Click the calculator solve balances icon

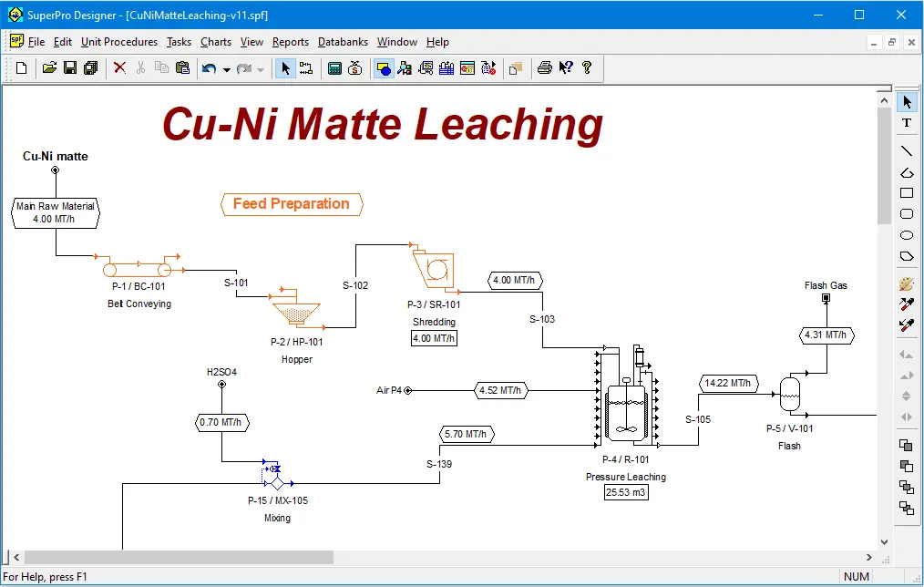pyautogui.click(x=334, y=68)
